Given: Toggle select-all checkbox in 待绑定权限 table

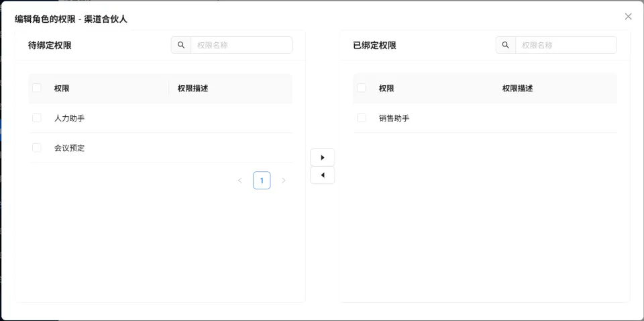Looking at the screenshot, I should (37, 88).
